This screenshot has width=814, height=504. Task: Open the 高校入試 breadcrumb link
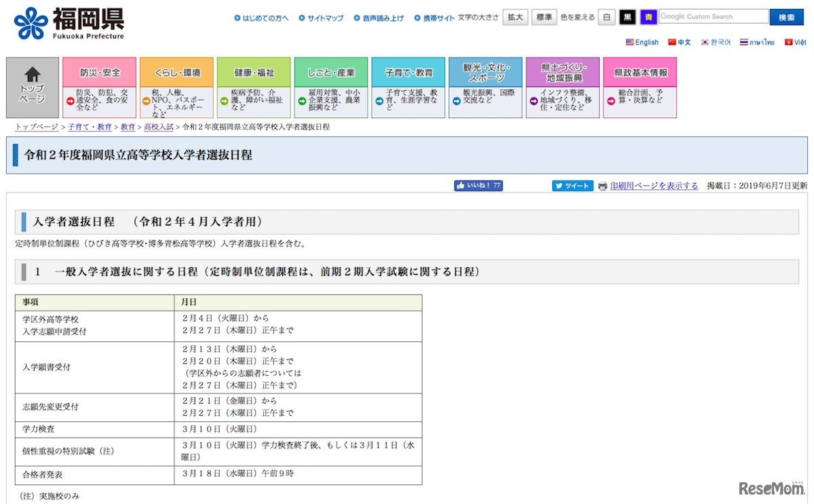point(157,127)
